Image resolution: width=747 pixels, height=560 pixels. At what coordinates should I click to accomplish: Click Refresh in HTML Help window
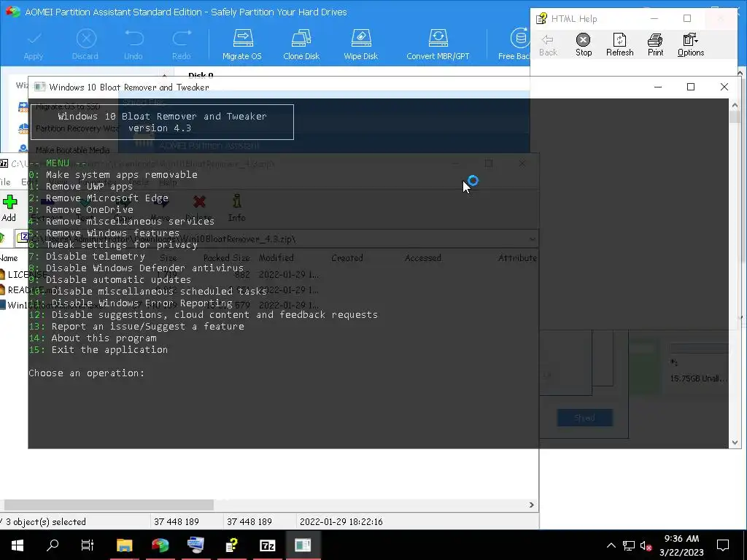(620, 45)
